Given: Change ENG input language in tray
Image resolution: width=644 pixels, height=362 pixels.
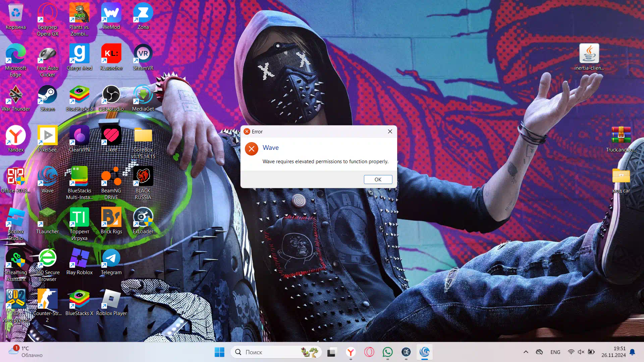Looking at the screenshot, I should [555, 352].
